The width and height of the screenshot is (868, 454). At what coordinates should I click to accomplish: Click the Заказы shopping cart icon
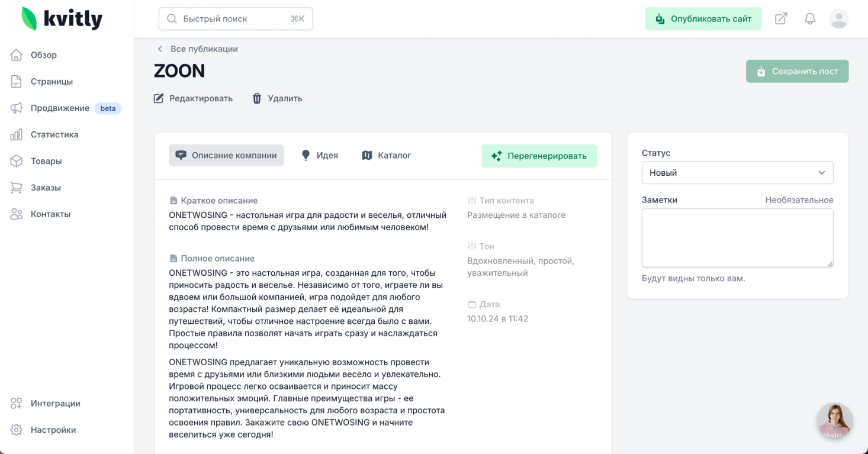tap(17, 188)
